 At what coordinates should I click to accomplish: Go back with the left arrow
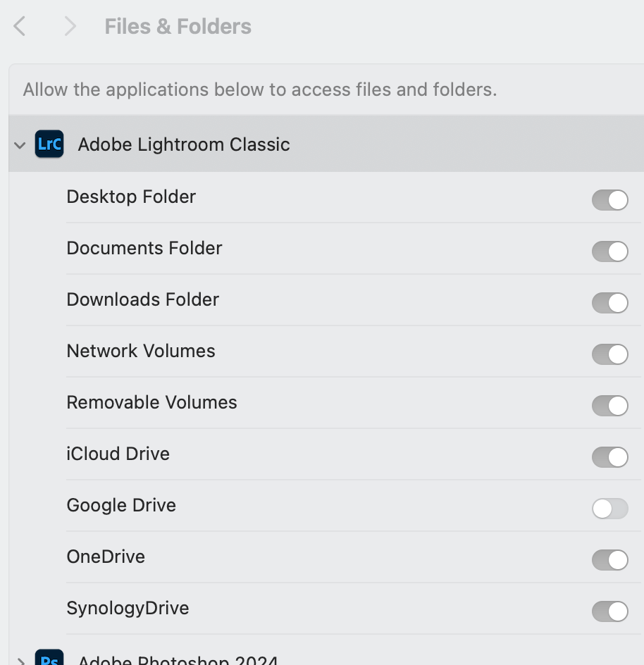[x=20, y=27]
